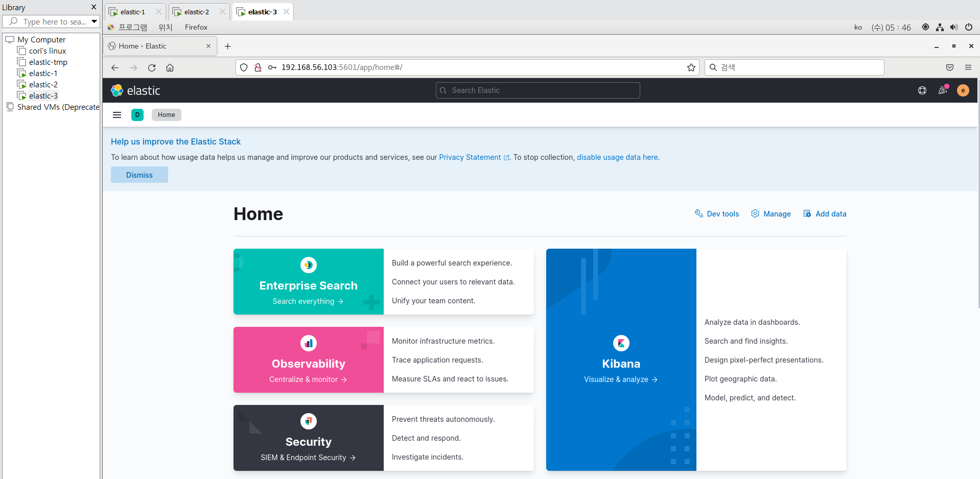Viewport: 980px width, 479px height.
Task: Dismiss the usage data banner
Action: click(139, 175)
